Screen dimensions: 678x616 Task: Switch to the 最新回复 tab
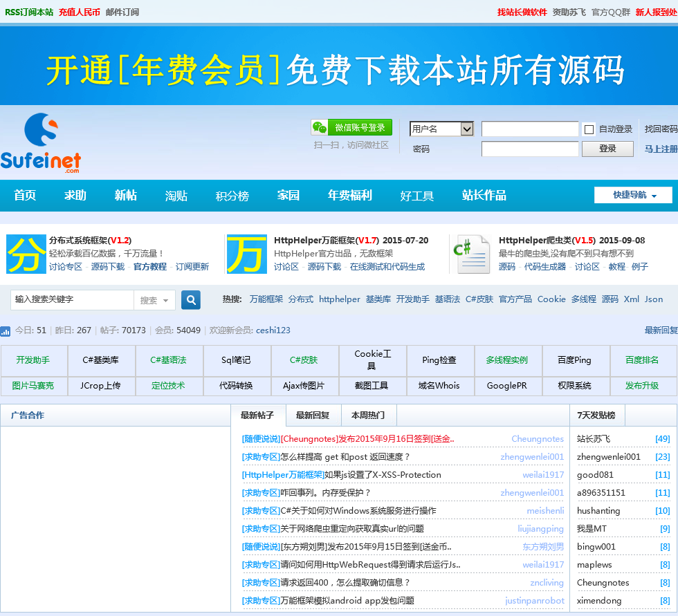tap(313, 415)
